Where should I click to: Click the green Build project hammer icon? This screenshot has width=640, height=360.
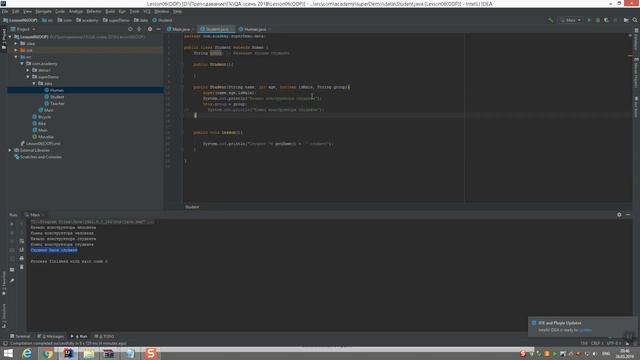[x=551, y=20]
